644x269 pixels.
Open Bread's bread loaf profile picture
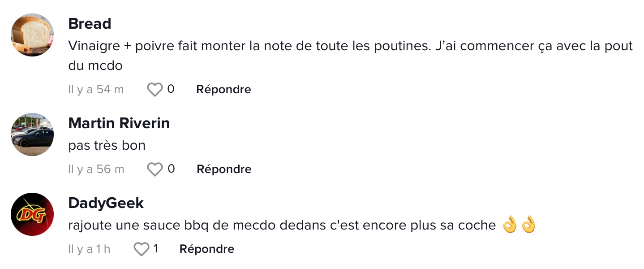pos(32,35)
